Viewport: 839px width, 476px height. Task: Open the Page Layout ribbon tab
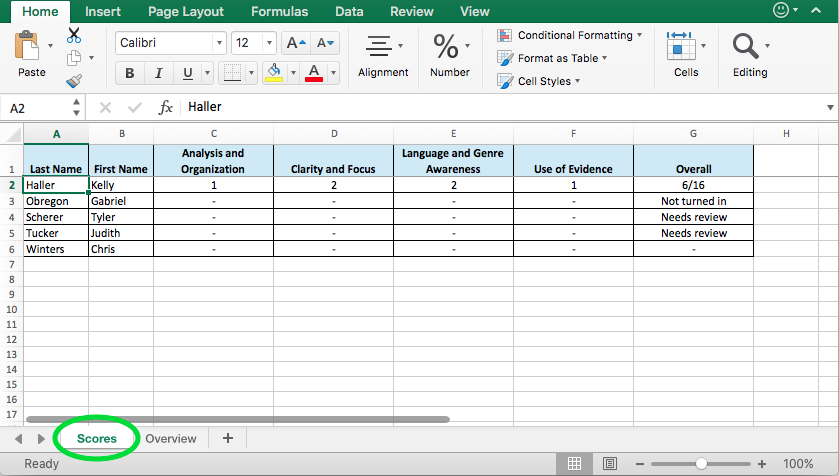(x=186, y=11)
